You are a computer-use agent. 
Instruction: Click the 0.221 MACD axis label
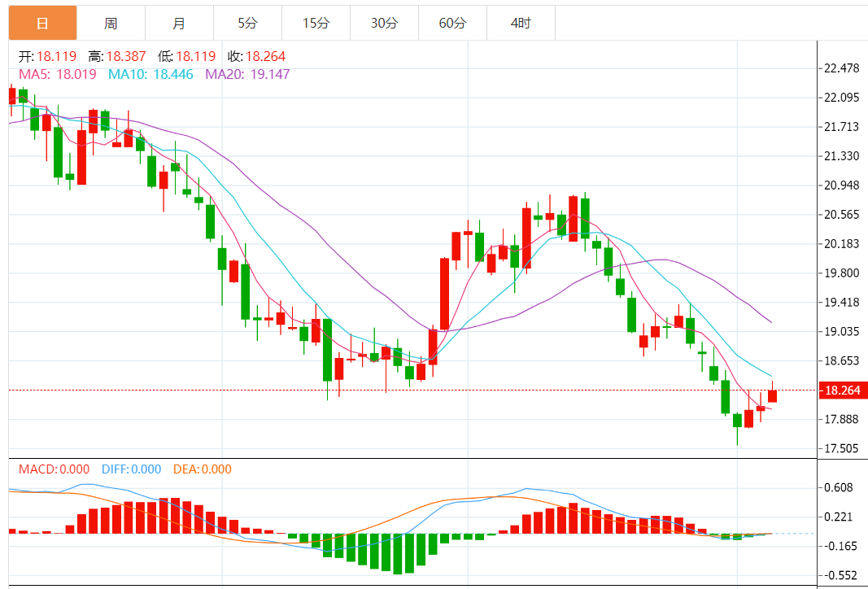(x=838, y=517)
